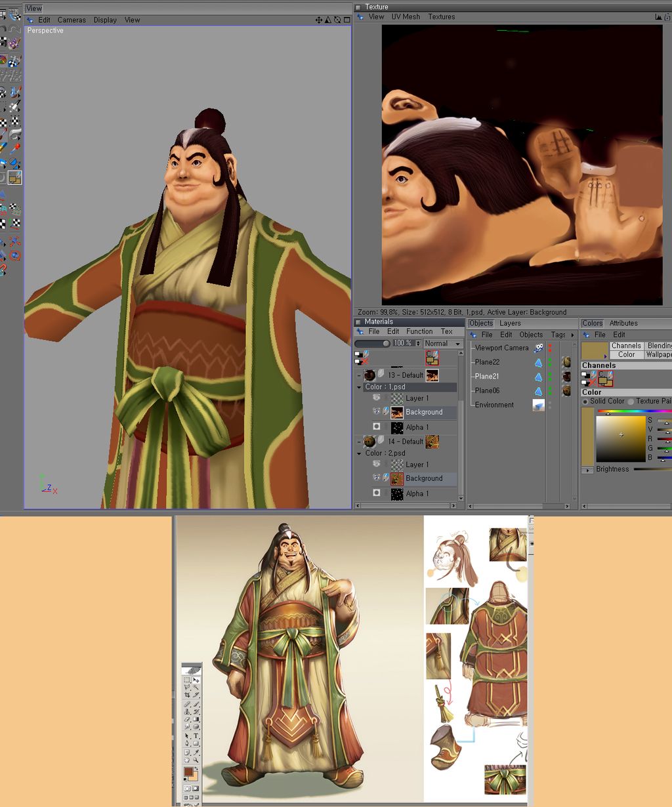The height and width of the screenshot is (807, 672).
Task: Click the viewport zoom camera icon
Action: point(328,20)
